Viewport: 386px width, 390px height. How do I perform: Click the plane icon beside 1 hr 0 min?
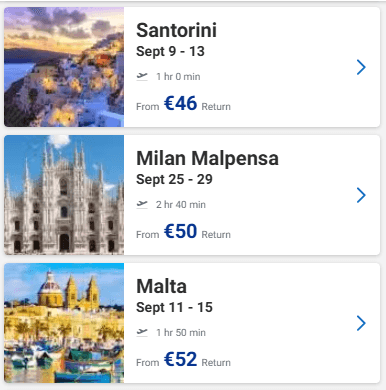(142, 77)
